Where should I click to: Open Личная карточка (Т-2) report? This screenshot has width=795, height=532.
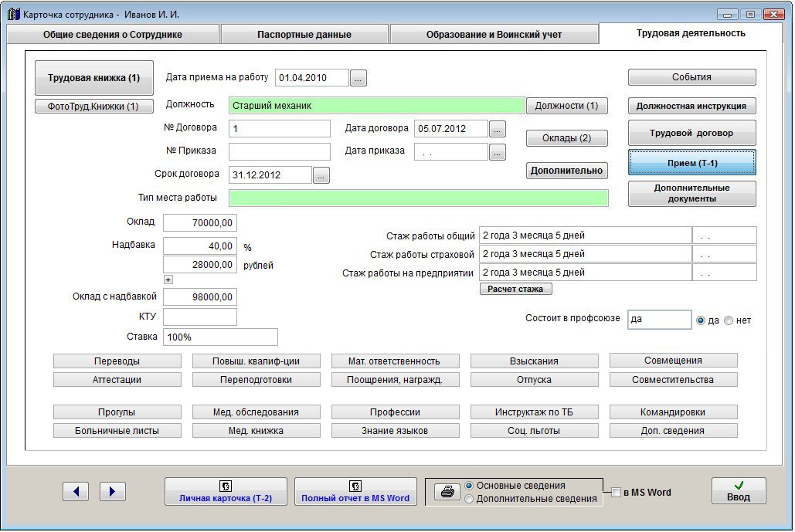tap(226, 491)
